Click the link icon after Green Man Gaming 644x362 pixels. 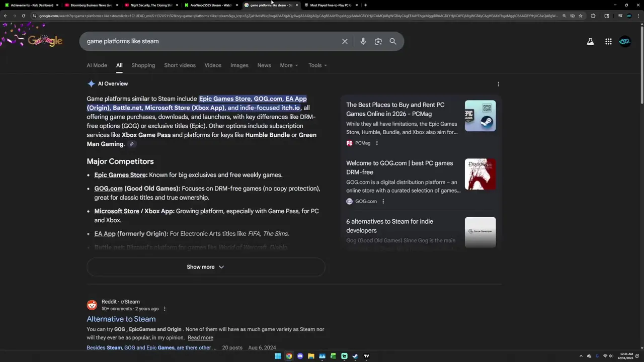[131, 144]
